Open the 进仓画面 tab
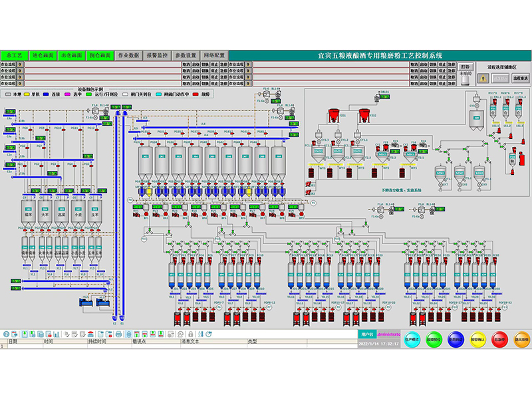Viewport: 532px width, 399px height. (x=43, y=55)
